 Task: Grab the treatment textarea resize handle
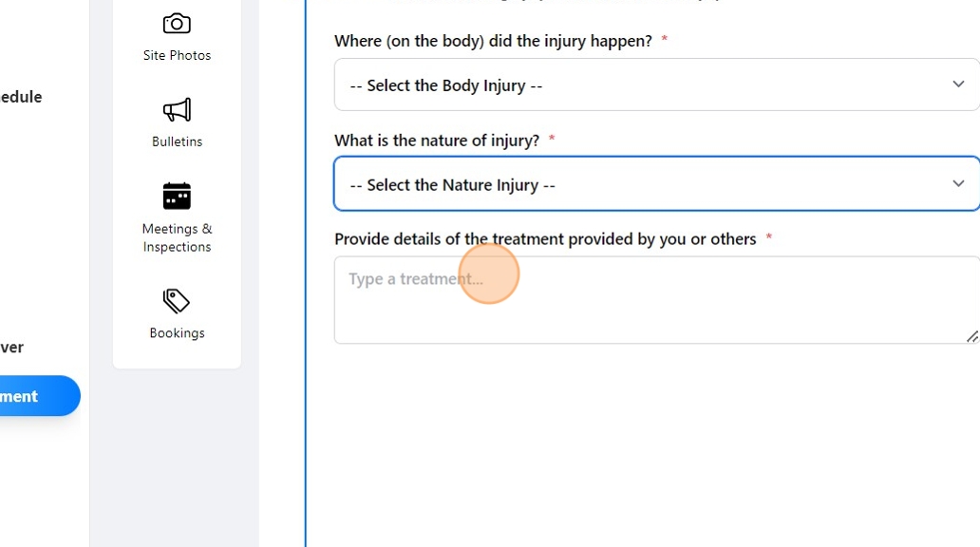(x=971, y=336)
